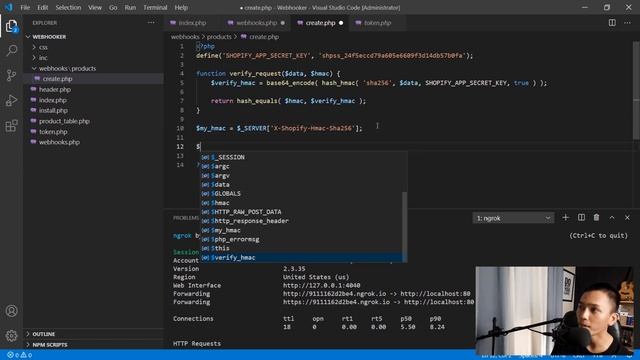Choose $_SESSION from the suggestion list
Viewport: 640px width, 360px height.
coord(301,157)
